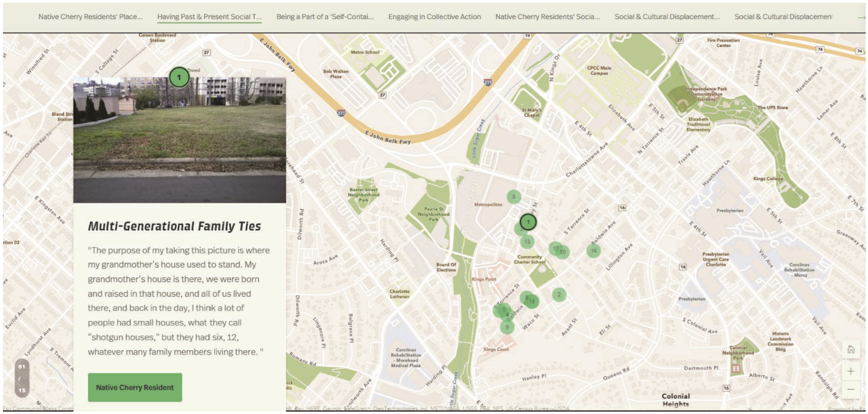The height and width of the screenshot is (414, 868).
Task: Open first Social & Cultural Displacement tab
Action: (667, 17)
